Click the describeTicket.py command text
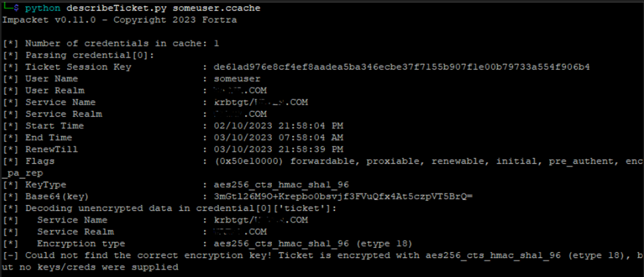 point(116,8)
